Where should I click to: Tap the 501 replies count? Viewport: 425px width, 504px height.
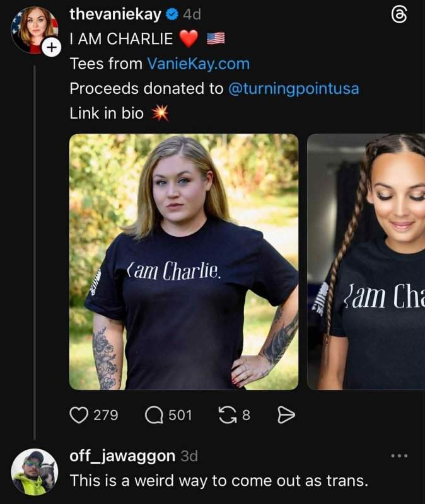click(180, 415)
